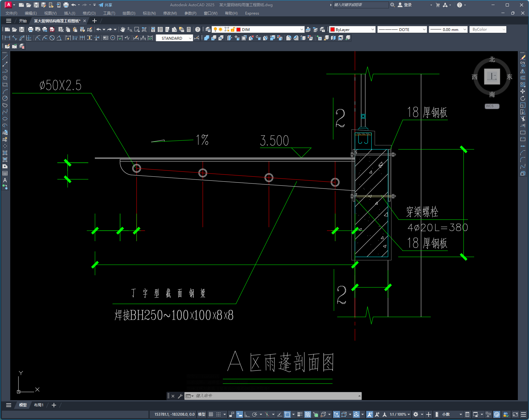529x420 pixels.
Task: Select the multiline Text tool
Action: coord(5,180)
